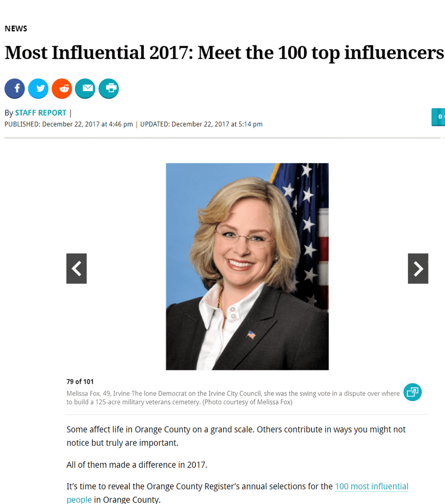This screenshot has height=504, width=445.
Task: Email this article using envelope icon
Action: pos(85,89)
